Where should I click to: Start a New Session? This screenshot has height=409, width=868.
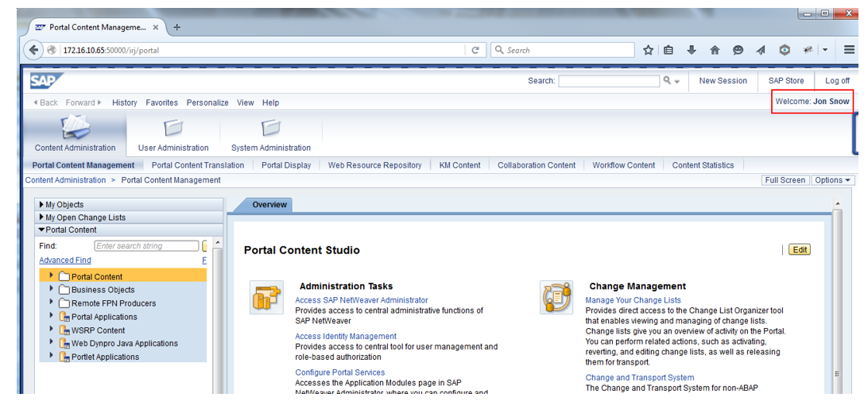[723, 81]
